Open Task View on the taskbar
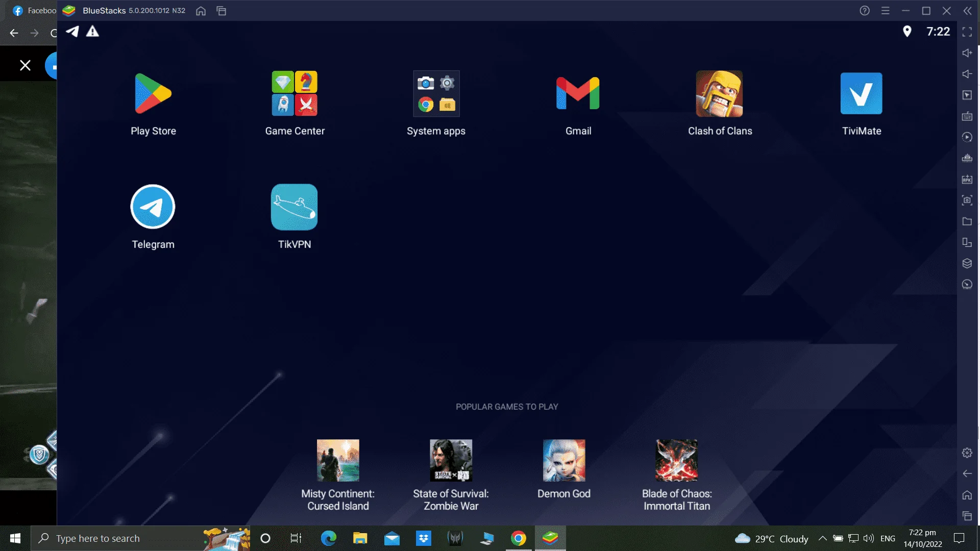980x551 pixels. pos(296,538)
